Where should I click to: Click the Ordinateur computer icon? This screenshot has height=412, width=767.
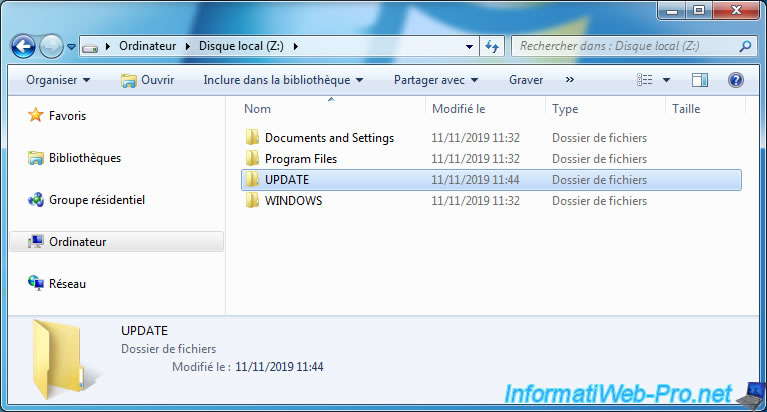pos(36,242)
